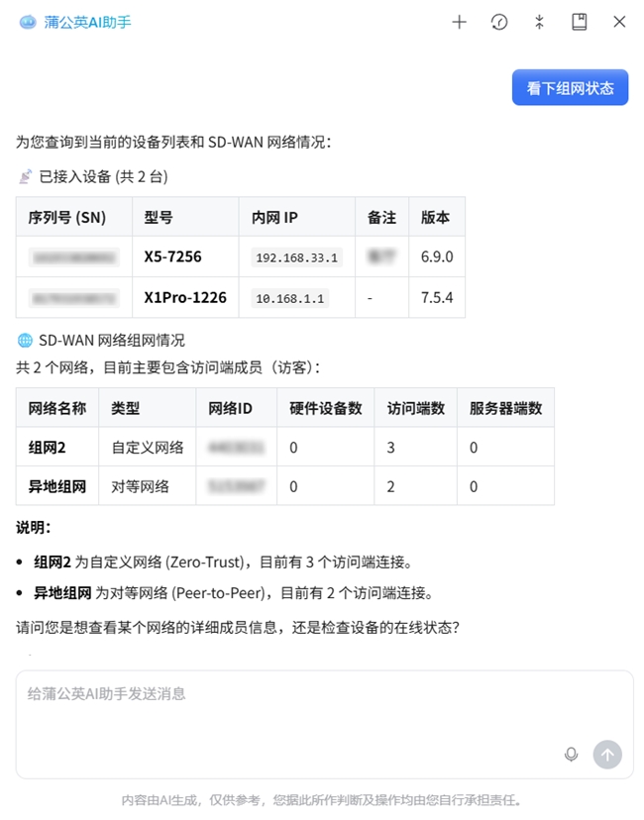
Task: Click blurred network ID of 组网2
Action: [236, 447]
